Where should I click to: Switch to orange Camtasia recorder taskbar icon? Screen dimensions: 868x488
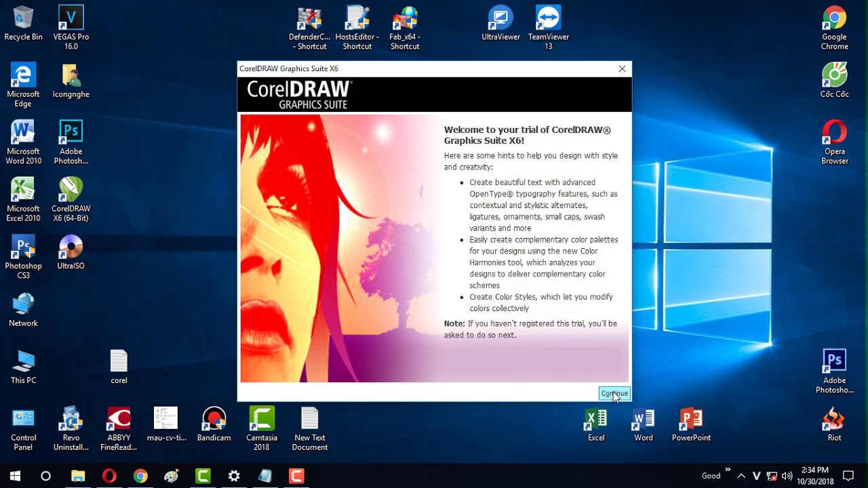296,476
